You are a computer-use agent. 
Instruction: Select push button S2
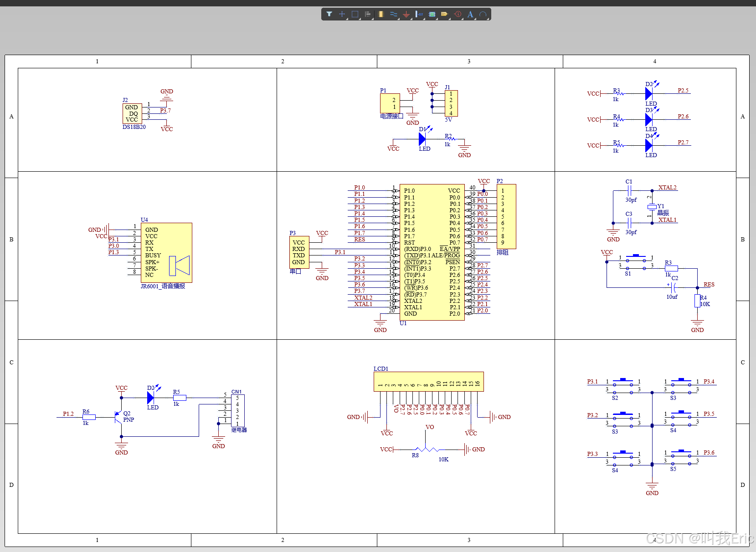click(x=622, y=386)
